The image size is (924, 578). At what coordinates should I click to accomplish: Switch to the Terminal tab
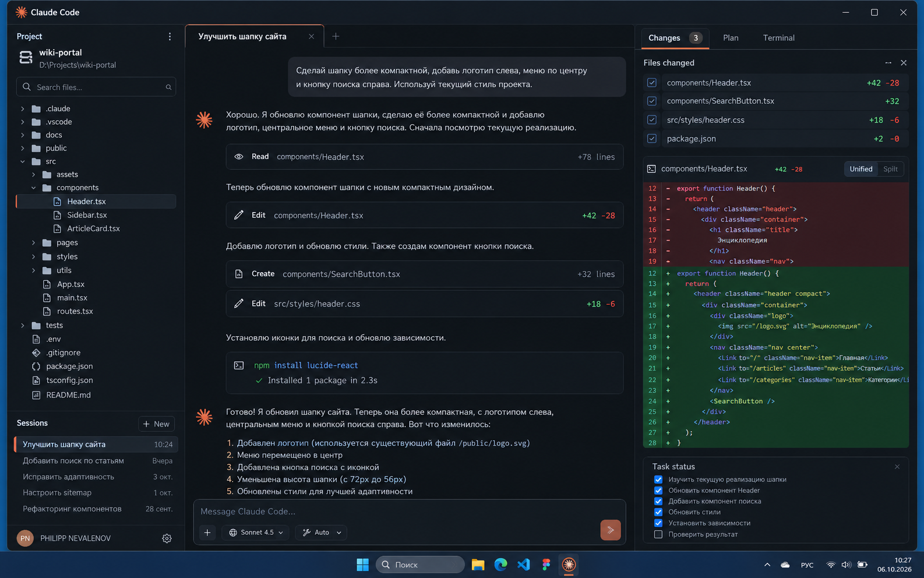coord(778,38)
